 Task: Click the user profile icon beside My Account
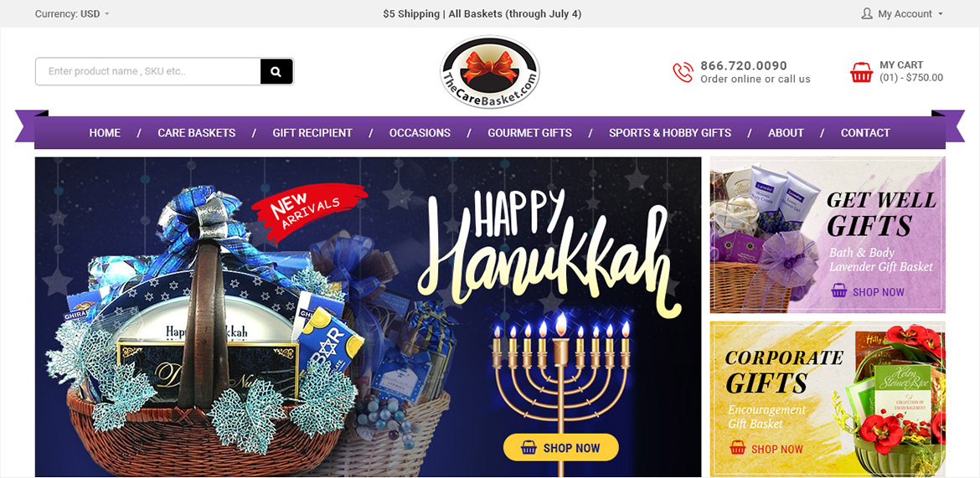click(x=866, y=13)
